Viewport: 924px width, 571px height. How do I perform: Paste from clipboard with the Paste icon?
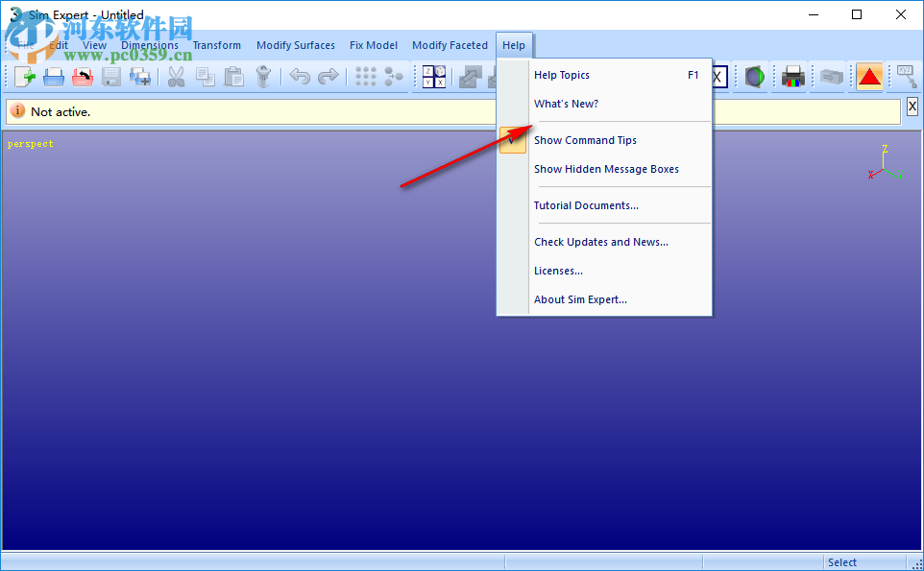tap(233, 77)
